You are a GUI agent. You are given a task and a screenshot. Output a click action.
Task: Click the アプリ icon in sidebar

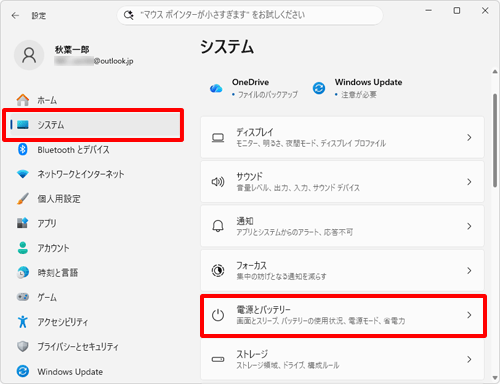click(23, 223)
